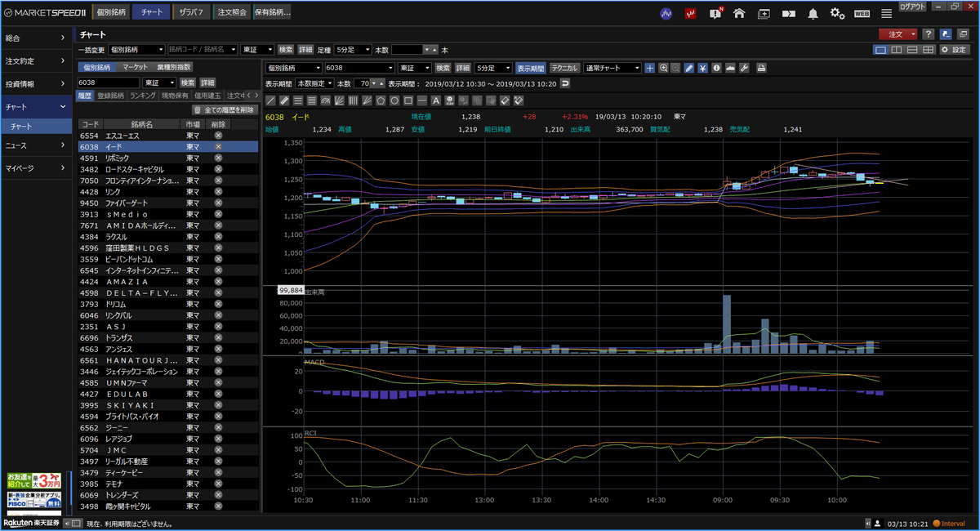The height and width of the screenshot is (531, 980).
Task: Open notifications icon with N badge
Action: click(x=715, y=13)
